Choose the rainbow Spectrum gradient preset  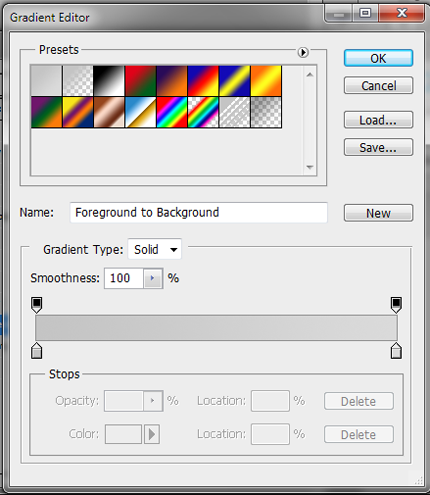pyautogui.click(x=171, y=112)
